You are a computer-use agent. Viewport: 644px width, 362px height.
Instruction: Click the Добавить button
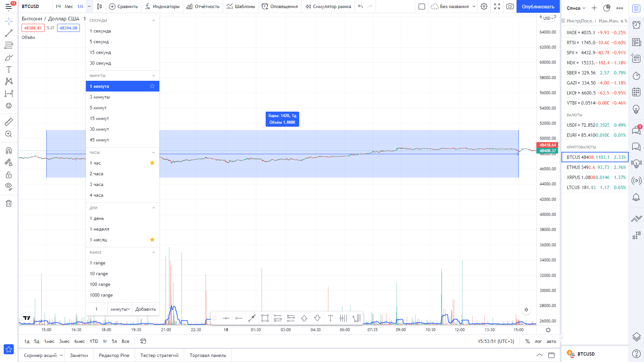tap(146, 309)
